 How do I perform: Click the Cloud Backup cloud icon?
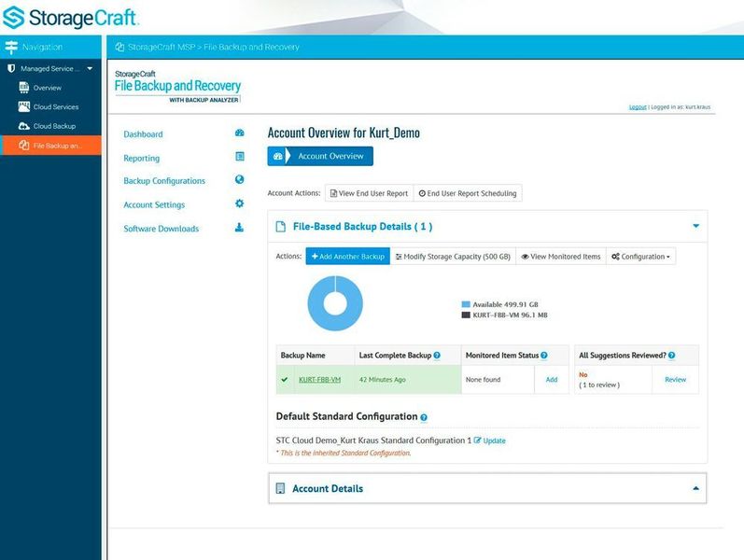[x=23, y=126]
